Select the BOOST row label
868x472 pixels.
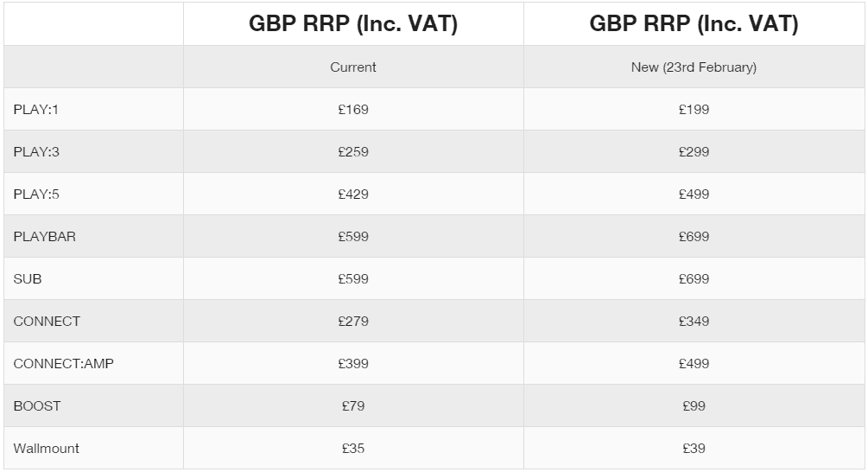pyautogui.click(x=36, y=406)
